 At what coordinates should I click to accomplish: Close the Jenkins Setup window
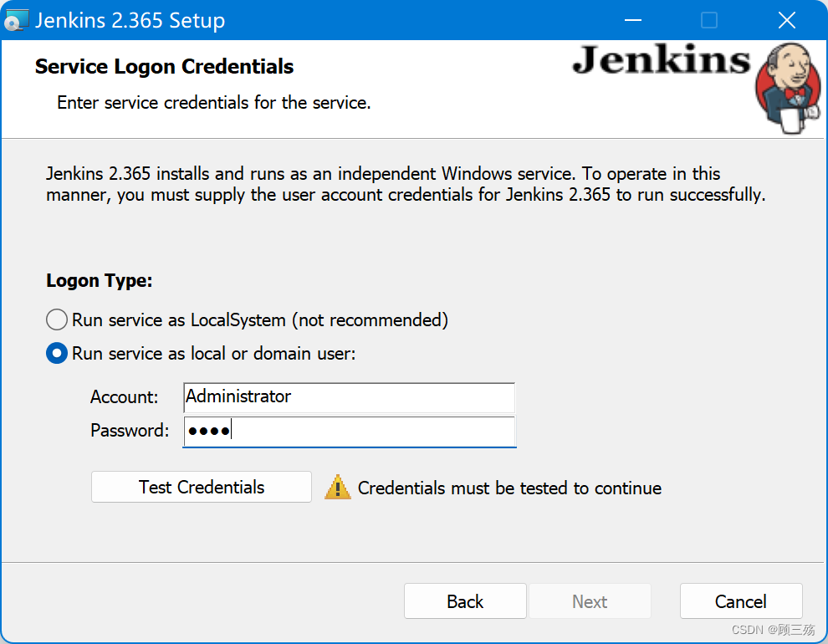[x=786, y=20]
